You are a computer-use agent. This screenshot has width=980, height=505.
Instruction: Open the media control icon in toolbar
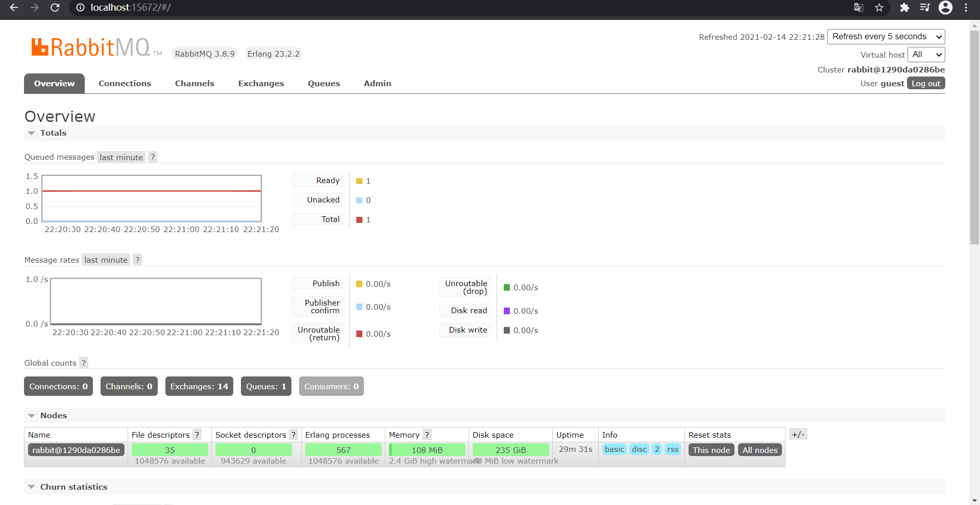(925, 8)
